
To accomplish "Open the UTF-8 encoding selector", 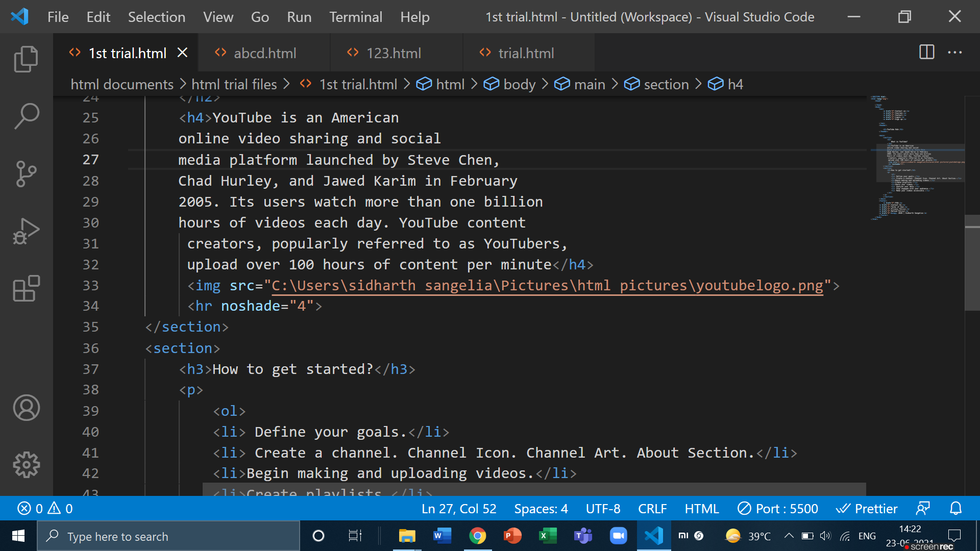I will point(603,508).
